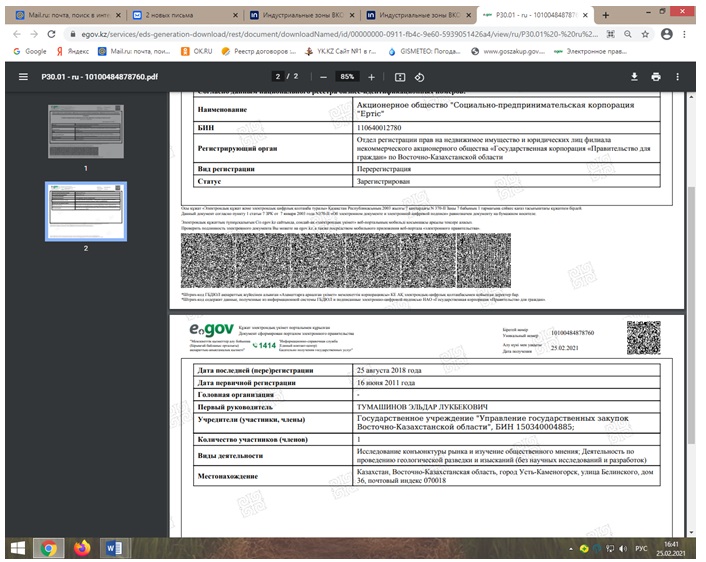Switch to first 'Индустриальные зоны ВКО' tab
Image resolution: width=706 pixels, height=562 pixels.
[x=302, y=15]
